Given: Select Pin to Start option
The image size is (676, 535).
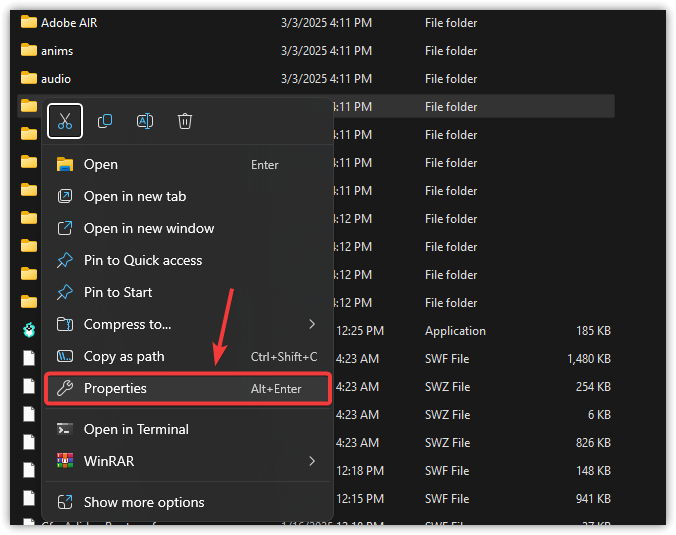Looking at the screenshot, I should (117, 292).
